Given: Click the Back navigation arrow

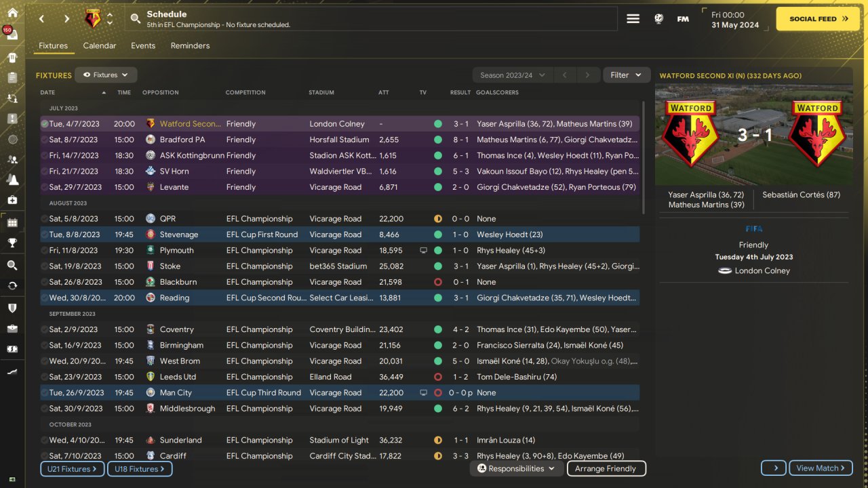Looking at the screenshot, I should click(41, 19).
